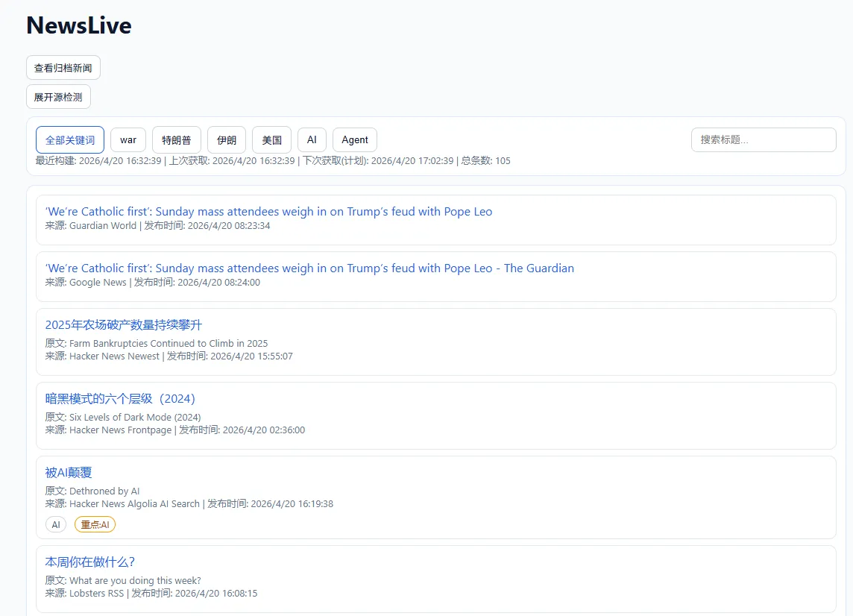Open the 被AI颠覆 article
853x616 pixels.
[69, 473]
